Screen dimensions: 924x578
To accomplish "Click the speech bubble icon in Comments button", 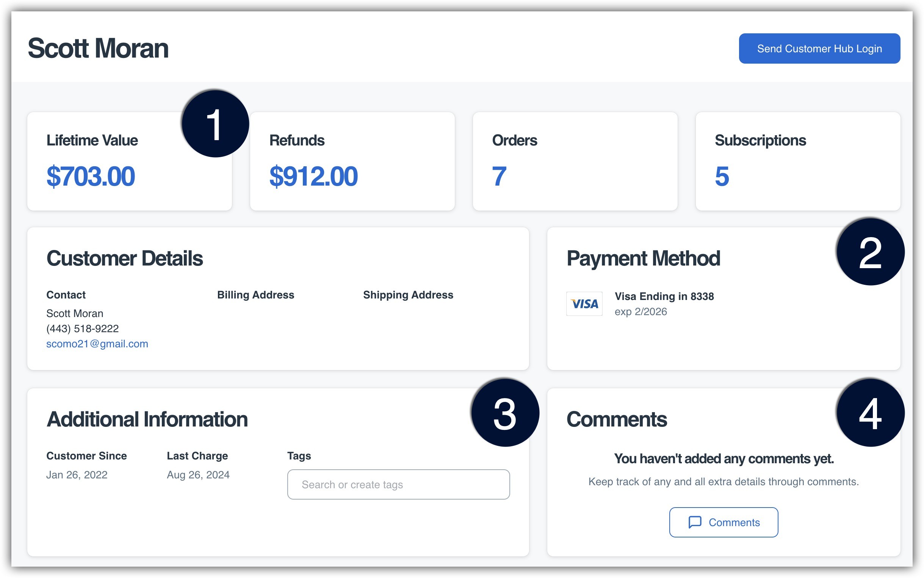I will point(695,522).
